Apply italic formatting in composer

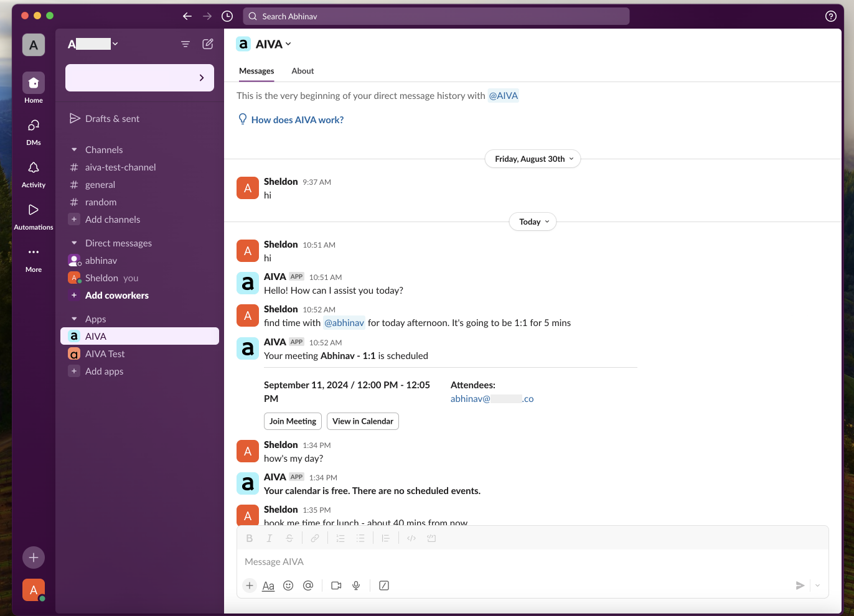[270, 538]
